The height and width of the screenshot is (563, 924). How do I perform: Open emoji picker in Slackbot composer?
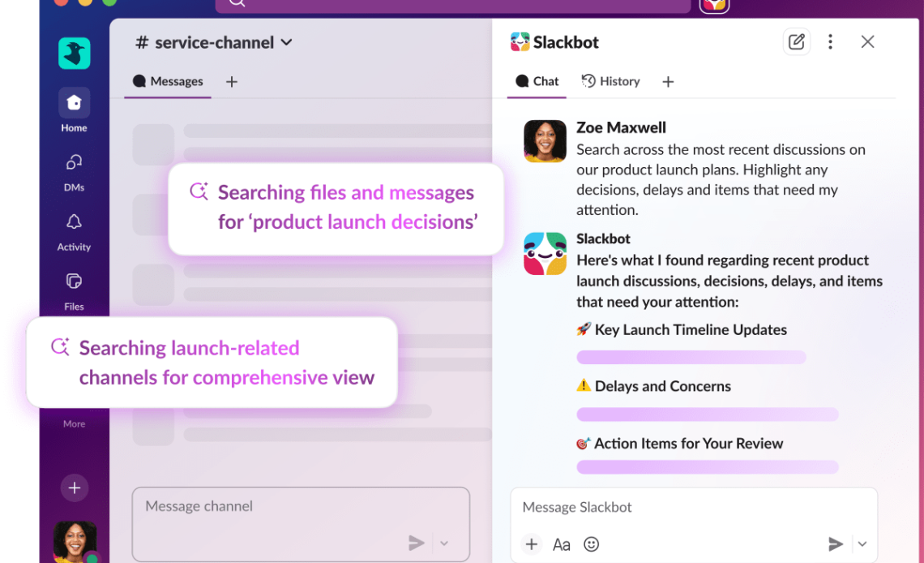click(592, 544)
